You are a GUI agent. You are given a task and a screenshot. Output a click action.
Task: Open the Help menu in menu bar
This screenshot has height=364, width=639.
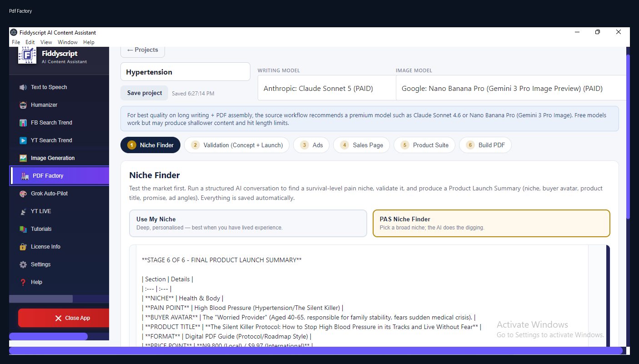(x=89, y=42)
